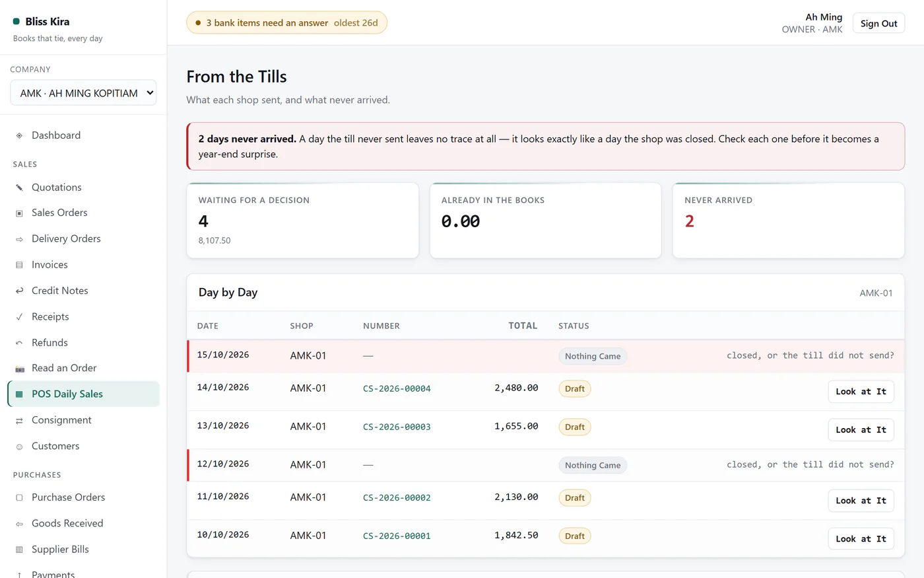The image size is (924, 578).
Task: Click the Ah Ming owner name
Action: click(x=824, y=17)
